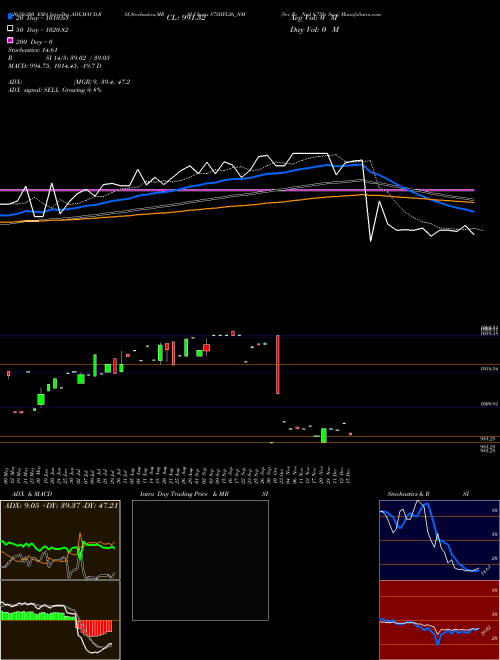Select the '200 Day - 0' legend text

[x=34, y=42]
